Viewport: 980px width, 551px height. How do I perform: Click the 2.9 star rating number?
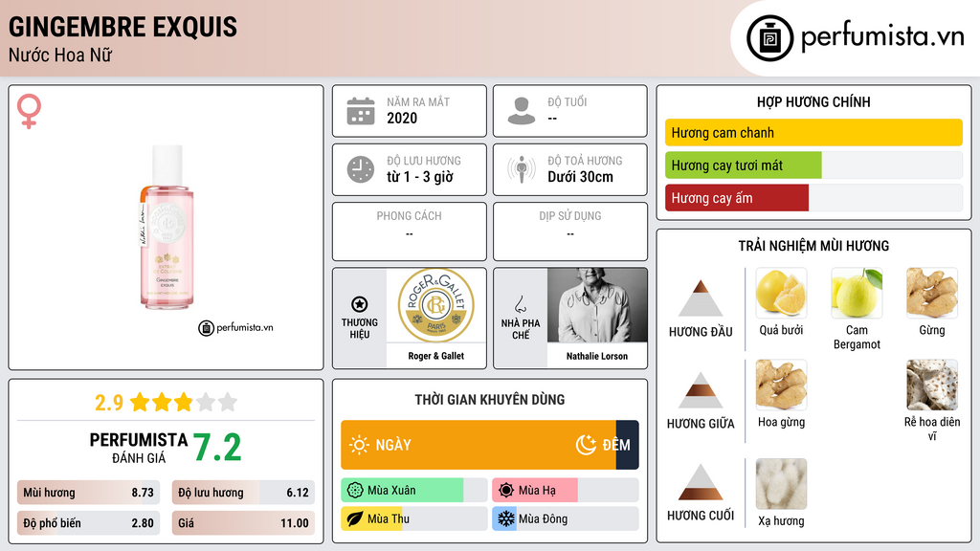coord(109,403)
